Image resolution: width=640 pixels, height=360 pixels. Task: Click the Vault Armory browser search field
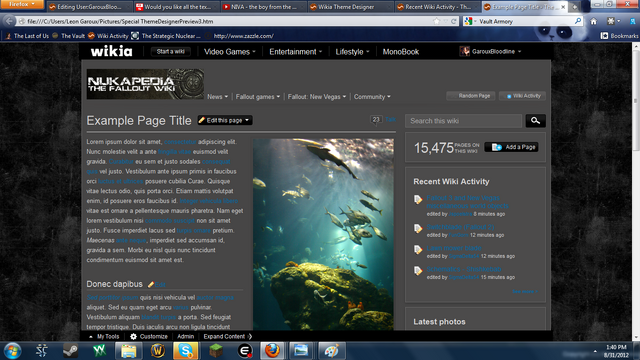(x=524, y=21)
